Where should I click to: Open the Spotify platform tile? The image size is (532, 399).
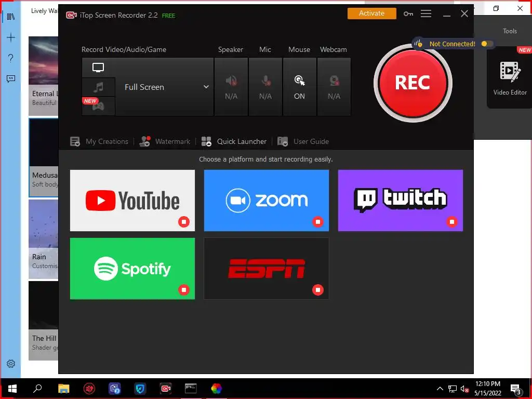tap(132, 269)
